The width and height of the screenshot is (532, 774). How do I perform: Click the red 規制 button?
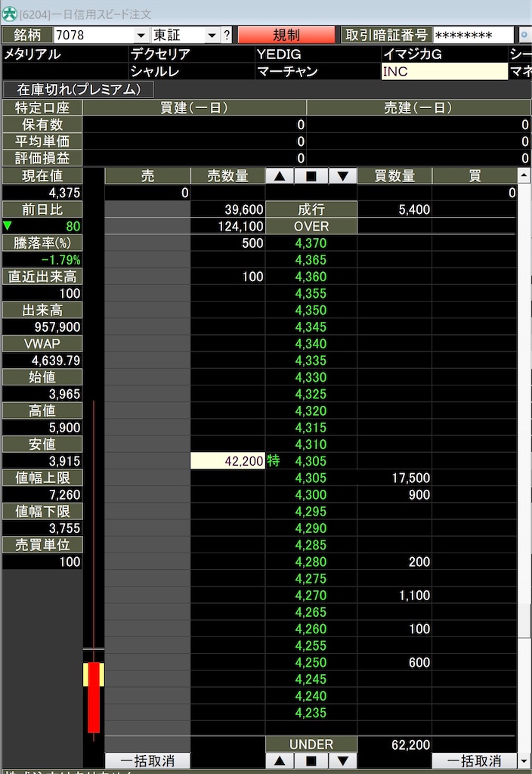[286, 35]
